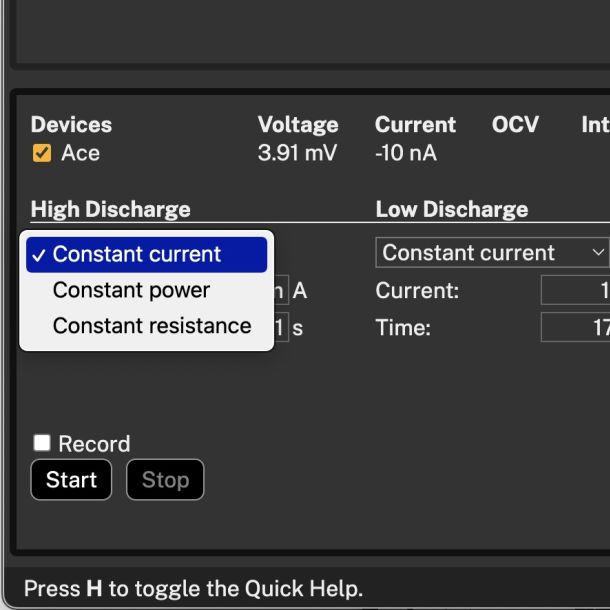
Task: Click the High Discharge field before the A unit
Action: (x=281, y=291)
